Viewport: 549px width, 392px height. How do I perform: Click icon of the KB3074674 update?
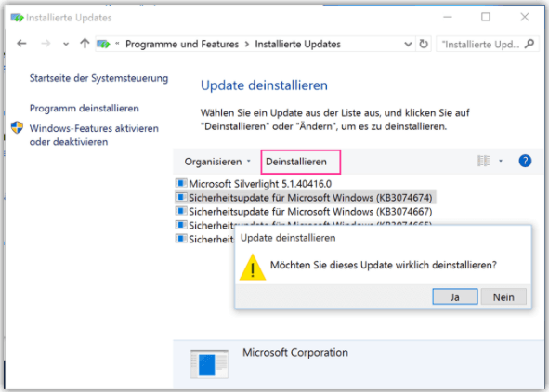point(180,197)
